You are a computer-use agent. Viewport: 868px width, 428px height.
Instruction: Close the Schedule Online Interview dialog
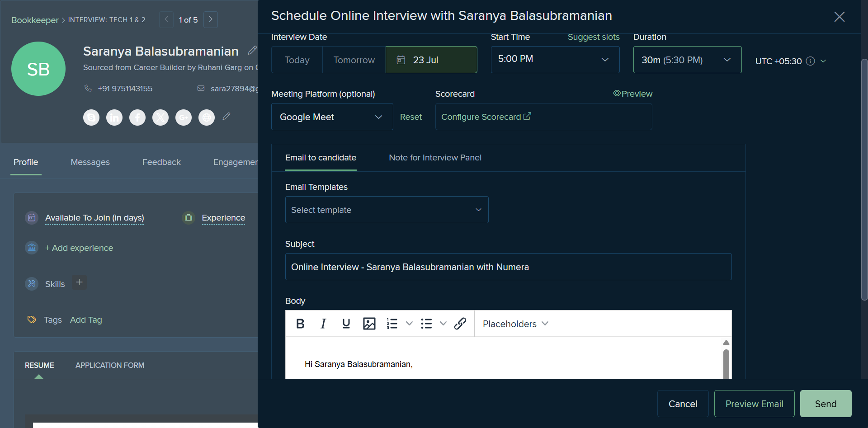[x=840, y=17]
